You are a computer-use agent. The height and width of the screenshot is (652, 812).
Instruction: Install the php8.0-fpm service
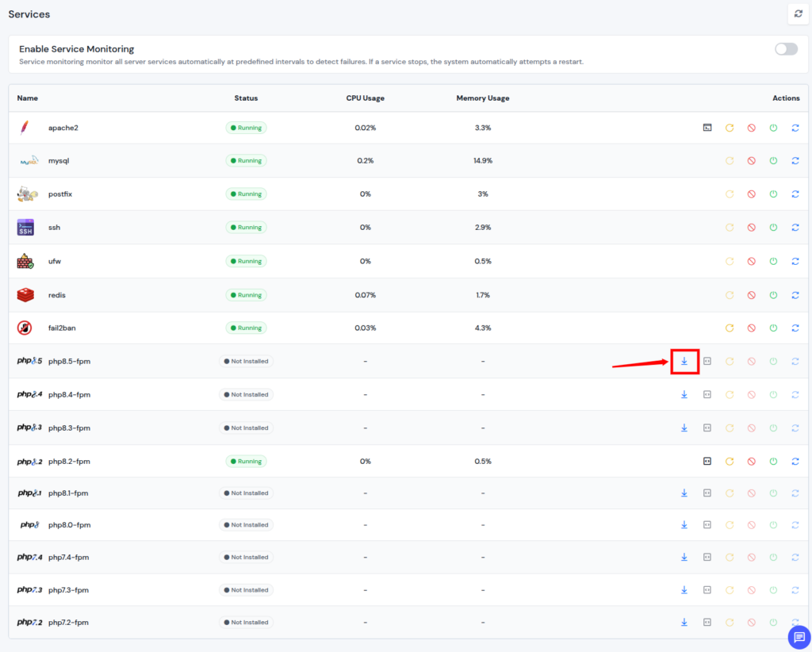click(x=684, y=524)
